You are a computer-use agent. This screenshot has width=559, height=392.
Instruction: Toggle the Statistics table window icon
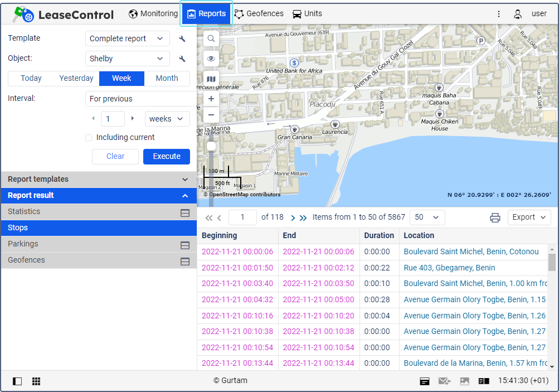[185, 212]
